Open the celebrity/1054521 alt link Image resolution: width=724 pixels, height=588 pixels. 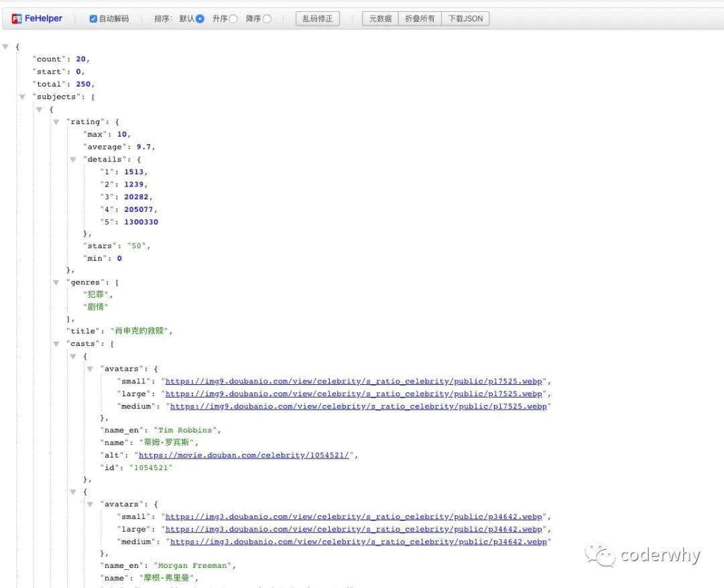244,455
